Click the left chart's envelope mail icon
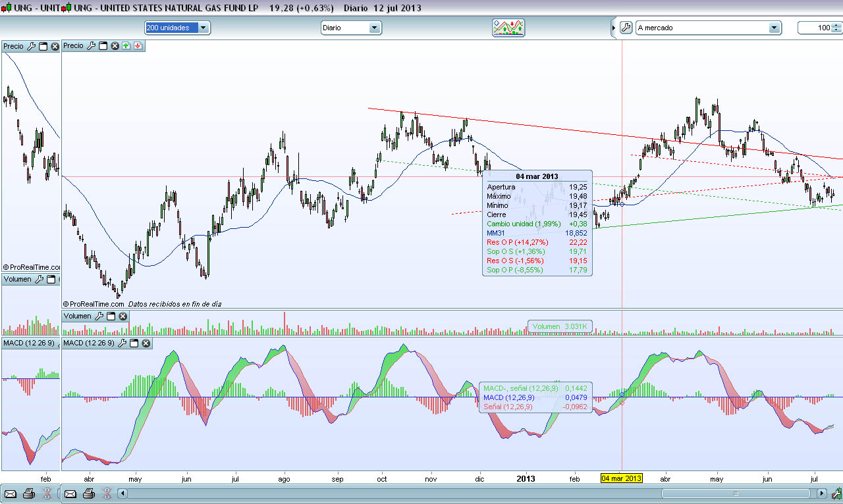843x504 pixels. [11, 493]
